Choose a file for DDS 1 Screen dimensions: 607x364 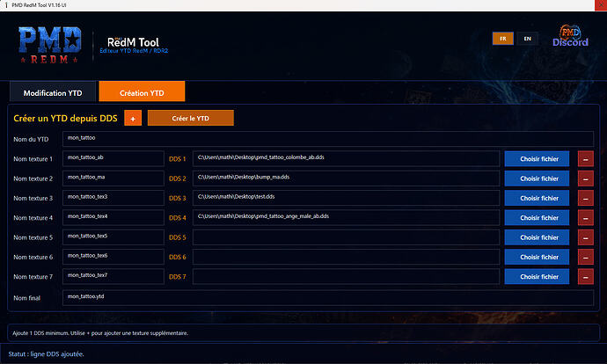537,159
